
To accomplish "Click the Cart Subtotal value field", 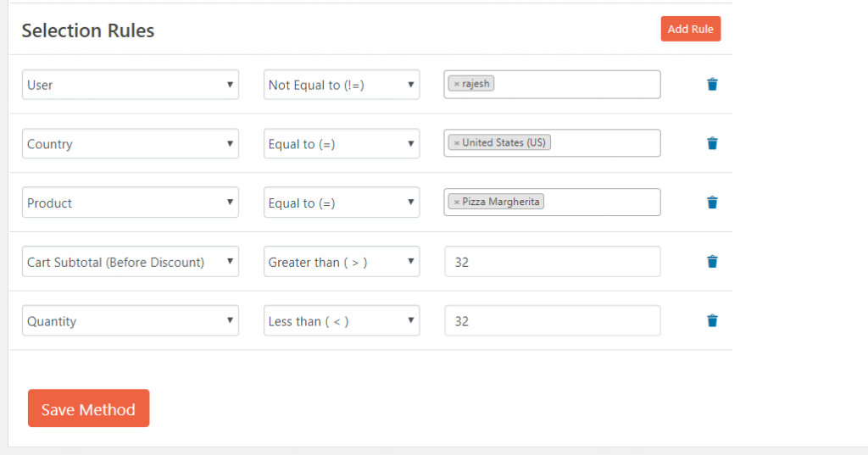I will click(552, 263).
